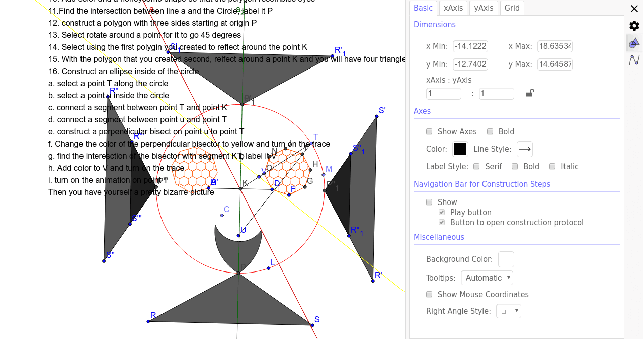The width and height of the screenshot is (644, 340).
Task: Open the gear settings icon
Action: 634,26
